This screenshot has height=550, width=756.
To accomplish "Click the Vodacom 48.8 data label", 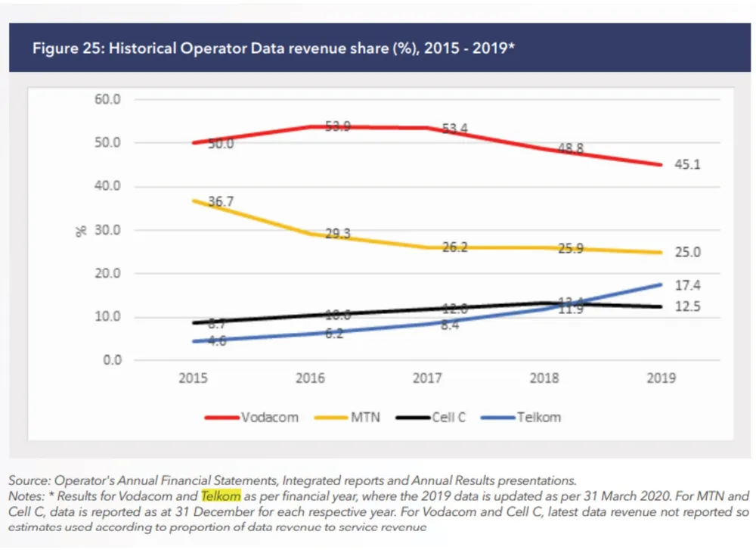I will 571,148.
